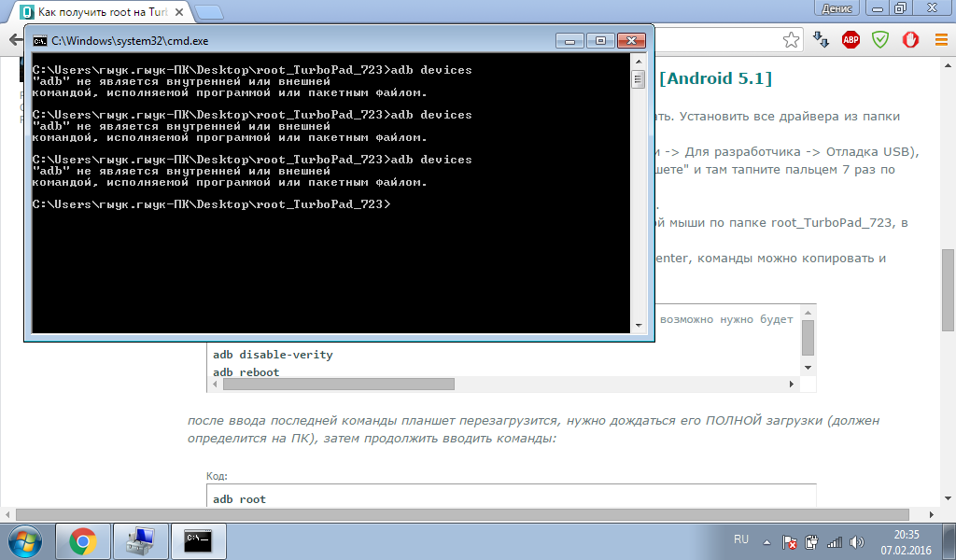Switch to cmd from the taskbar
This screenshot has width=956, height=560.
coord(198,541)
